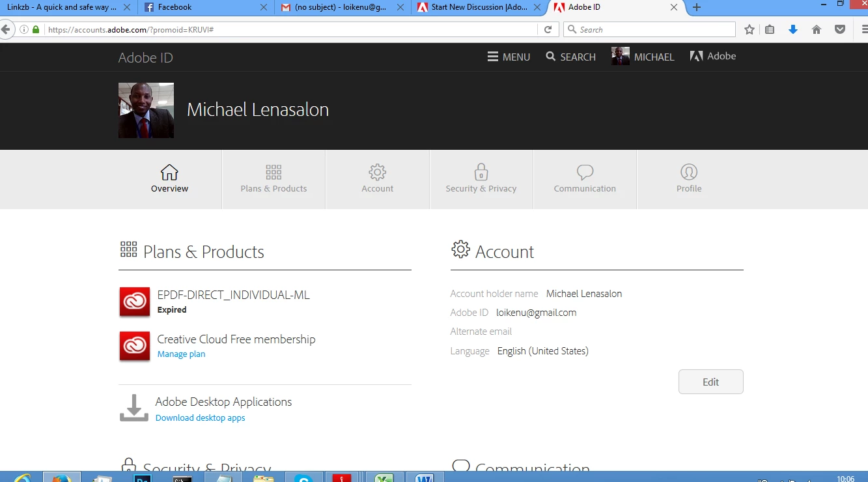
Task: Reload the page with the refresh icon
Action: pyautogui.click(x=548, y=29)
